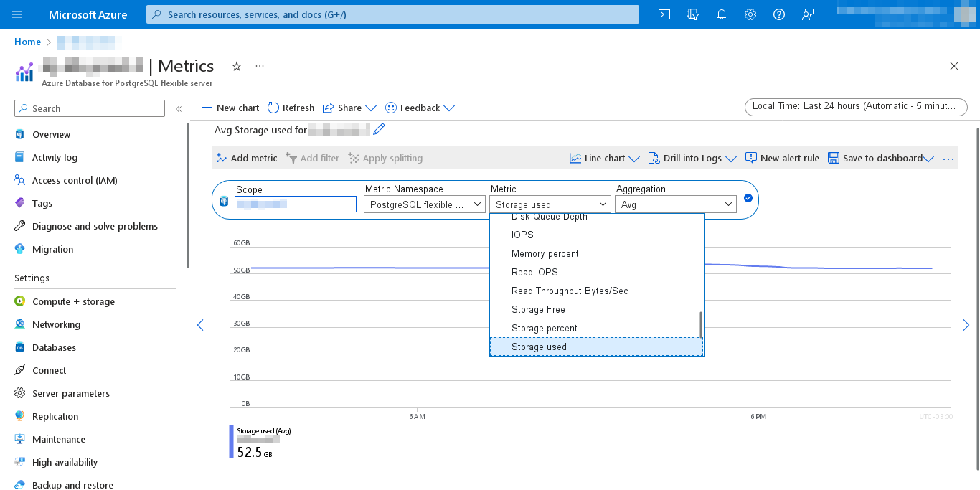Collapse the left search pane with double chevron
The height and width of the screenshot is (490, 980).
(179, 108)
